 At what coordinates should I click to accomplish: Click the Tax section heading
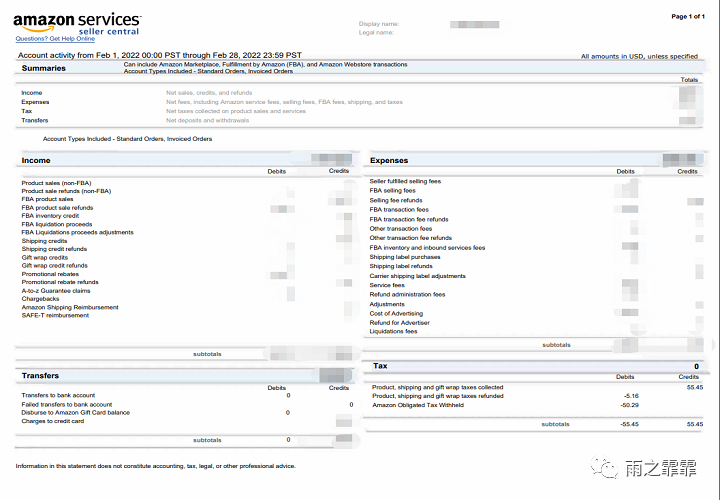pos(380,366)
